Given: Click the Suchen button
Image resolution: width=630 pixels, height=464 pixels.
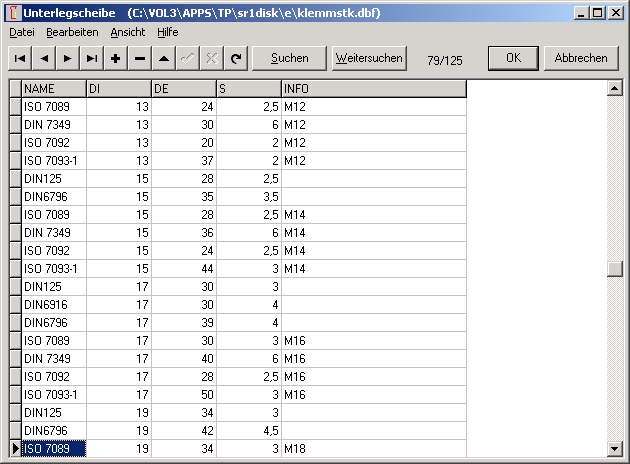Looking at the screenshot, I should pyautogui.click(x=289, y=58).
